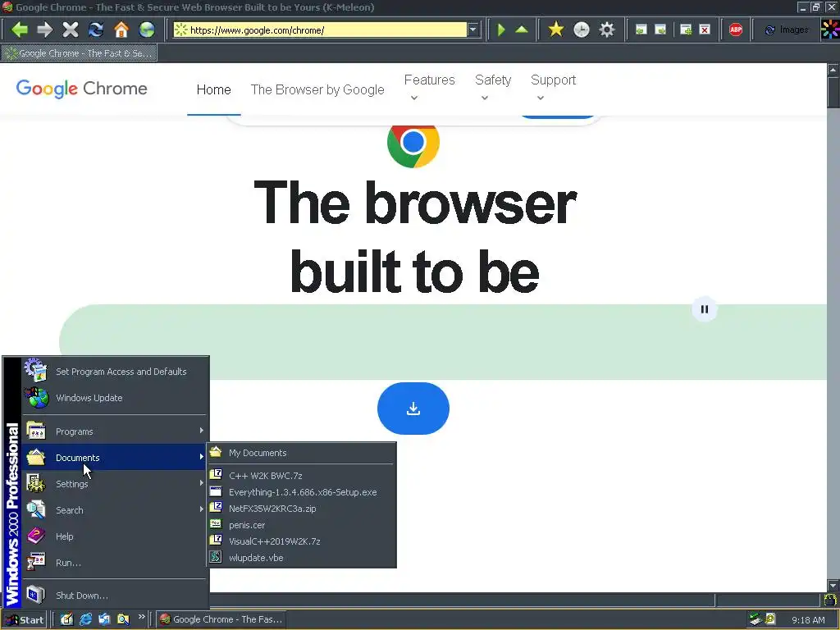Open NetFX35W2KRC3a.zip recent document
The image size is (840, 630).
pyautogui.click(x=302, y=509)
